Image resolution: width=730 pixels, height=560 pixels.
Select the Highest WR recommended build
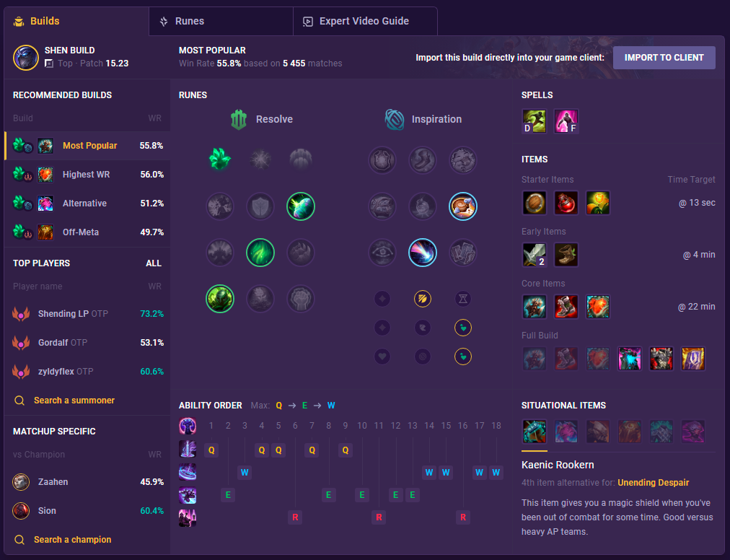87,174
